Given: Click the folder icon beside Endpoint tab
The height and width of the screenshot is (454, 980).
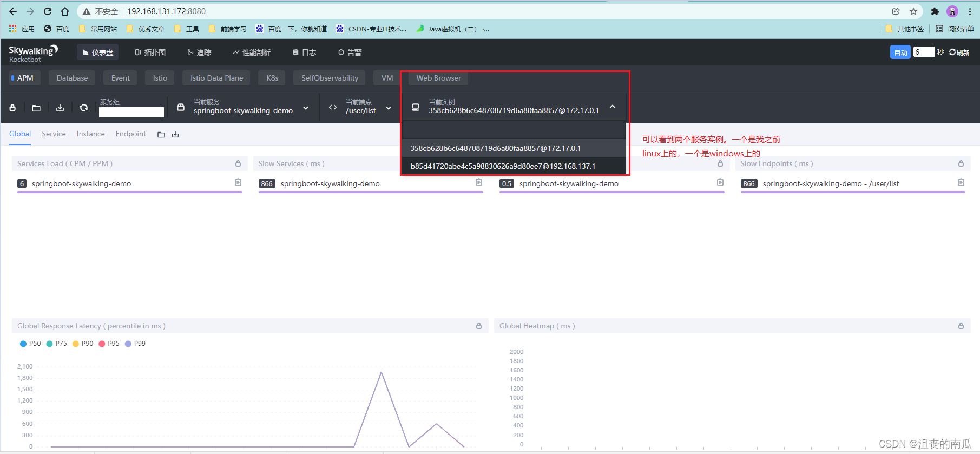Looking at the screenshot, I should pyautogui.click(x=161, y=135).
